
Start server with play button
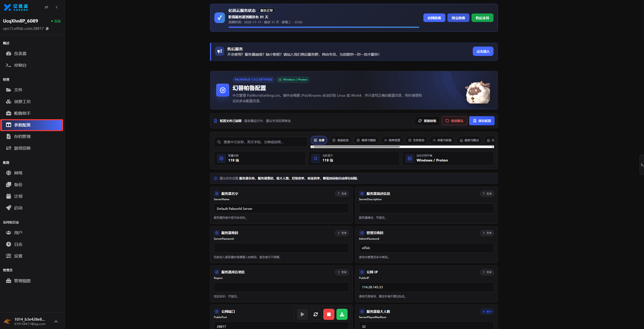pos(302,314)
